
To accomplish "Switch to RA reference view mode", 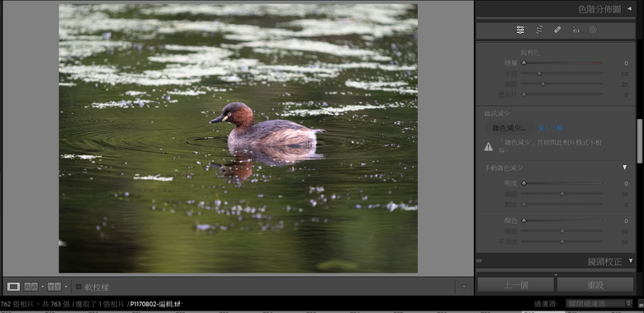I will [x=31, y=287].
